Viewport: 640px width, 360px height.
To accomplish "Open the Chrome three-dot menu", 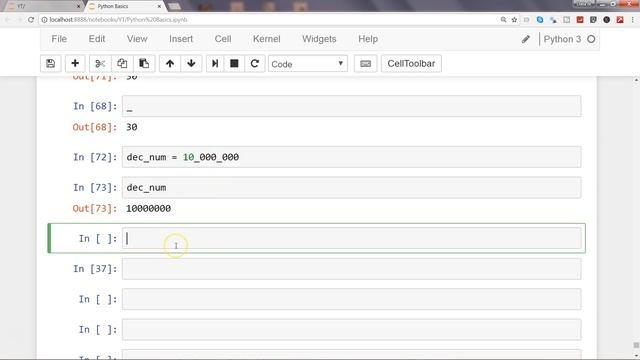I will click(x=633, y=20).
